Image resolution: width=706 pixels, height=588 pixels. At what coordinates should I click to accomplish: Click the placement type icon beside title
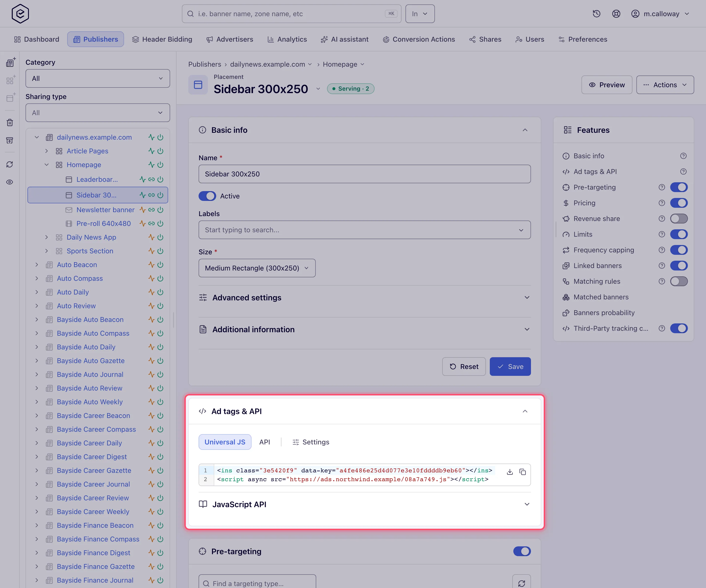click(198, 85)
